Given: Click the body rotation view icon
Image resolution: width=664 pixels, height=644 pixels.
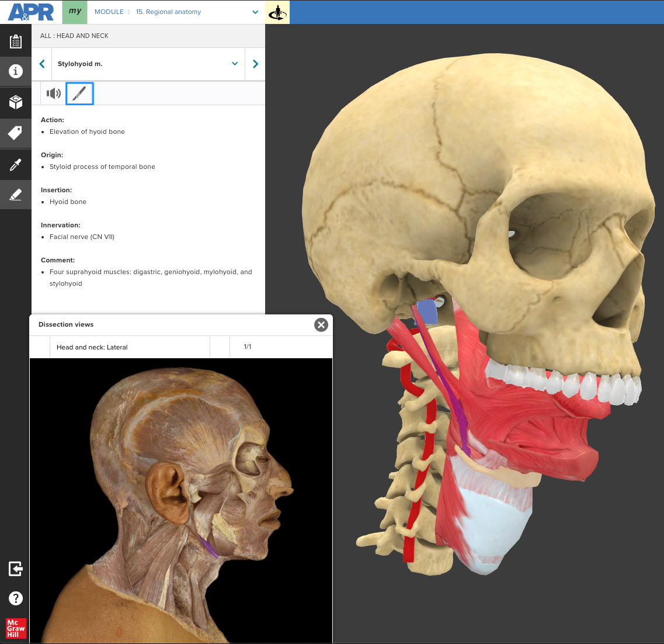Looking at the screenshot, I should (x=277, y=12).
